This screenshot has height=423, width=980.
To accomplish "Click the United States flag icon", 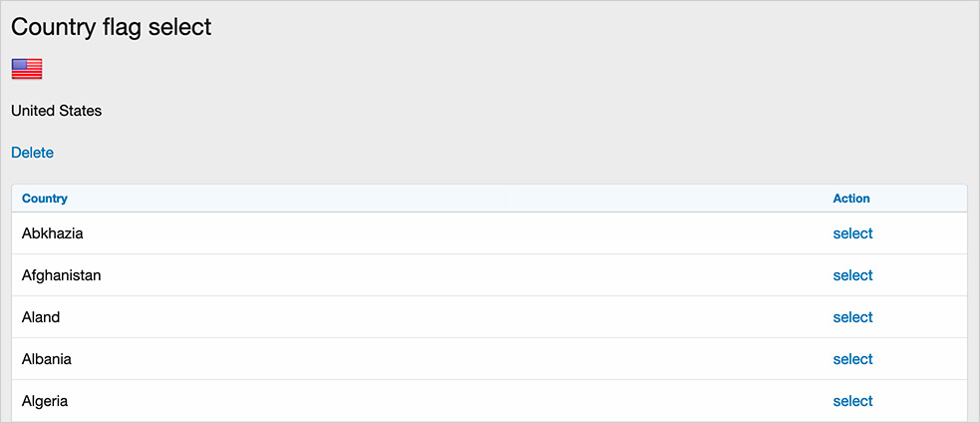I will pyautogui.click(x=27, y=69).
